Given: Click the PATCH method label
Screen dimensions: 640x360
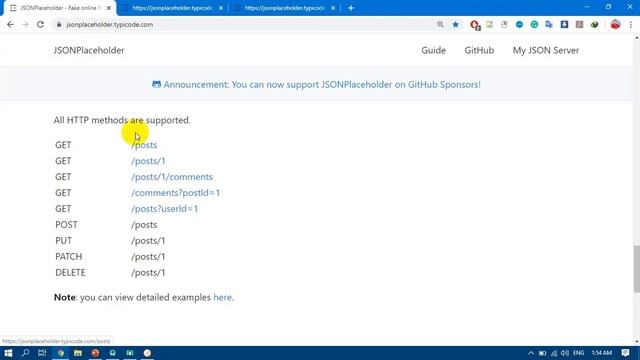Looking at the screenshot, I should pos(69,256).
